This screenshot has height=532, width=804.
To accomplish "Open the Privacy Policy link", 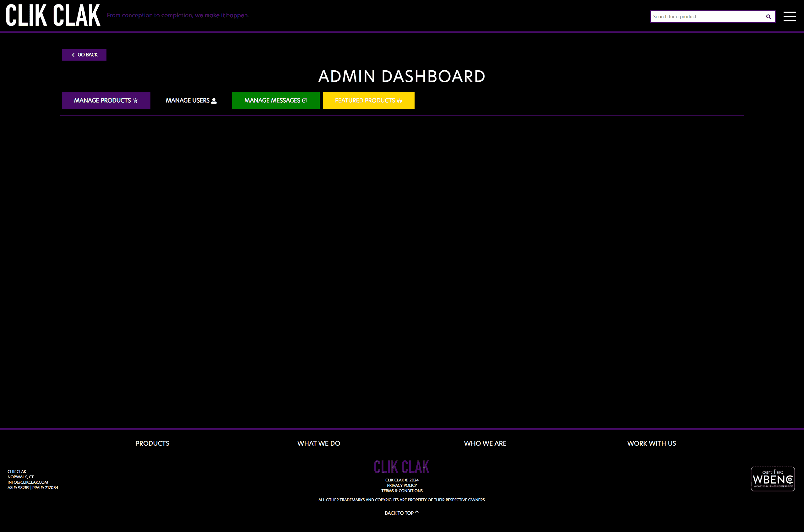I will 402,485.
